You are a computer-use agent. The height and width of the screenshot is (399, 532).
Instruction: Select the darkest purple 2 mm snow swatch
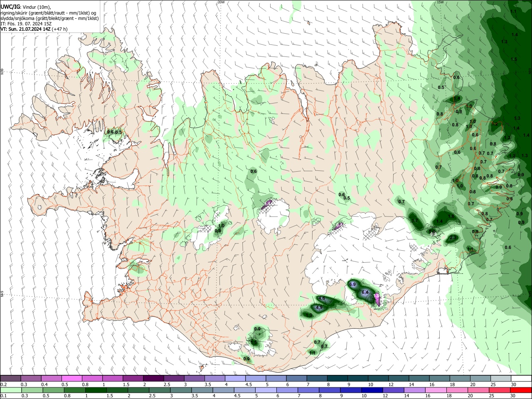(x=153, y=378)
